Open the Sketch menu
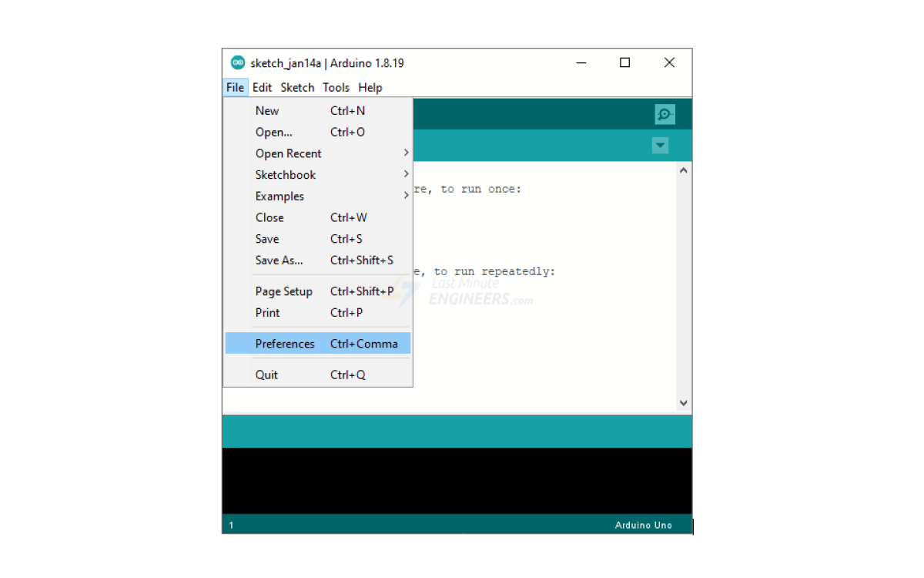 click(x=297, y=88)
